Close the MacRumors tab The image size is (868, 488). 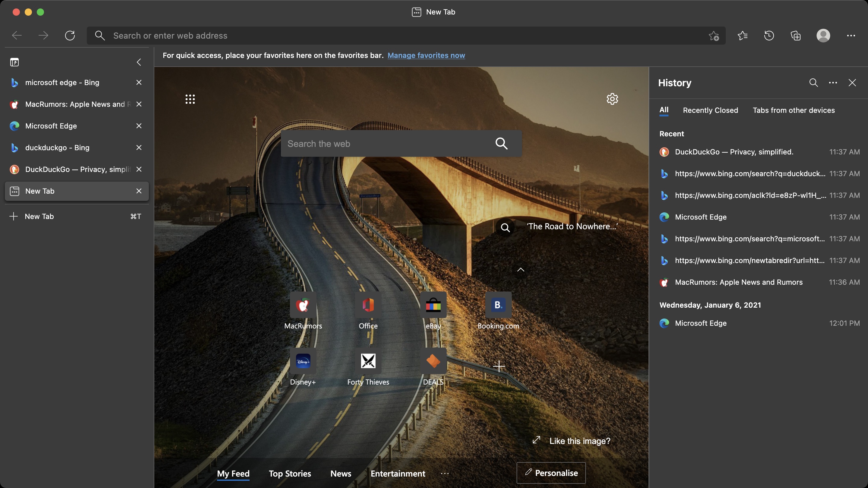(x=139, y=104)
